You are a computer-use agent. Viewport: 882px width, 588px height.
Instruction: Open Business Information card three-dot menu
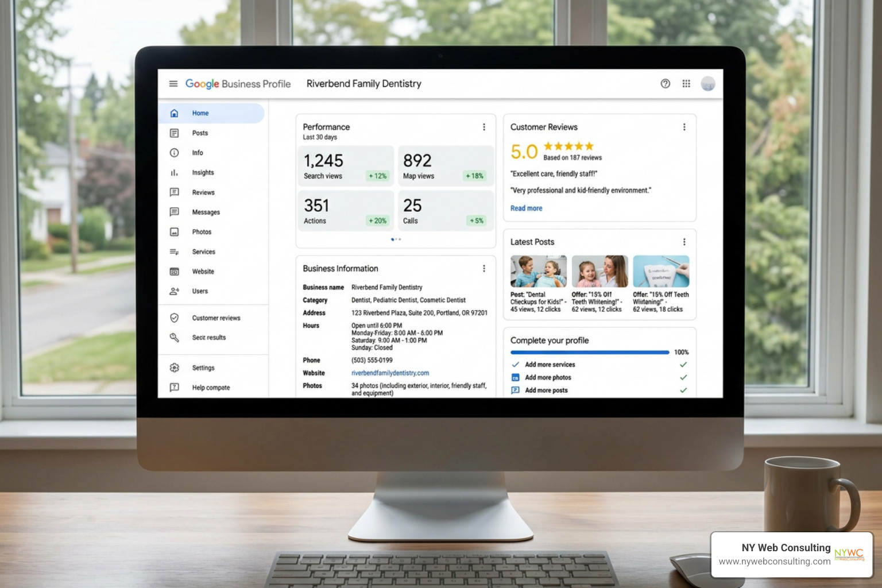(x=484, y=269)
